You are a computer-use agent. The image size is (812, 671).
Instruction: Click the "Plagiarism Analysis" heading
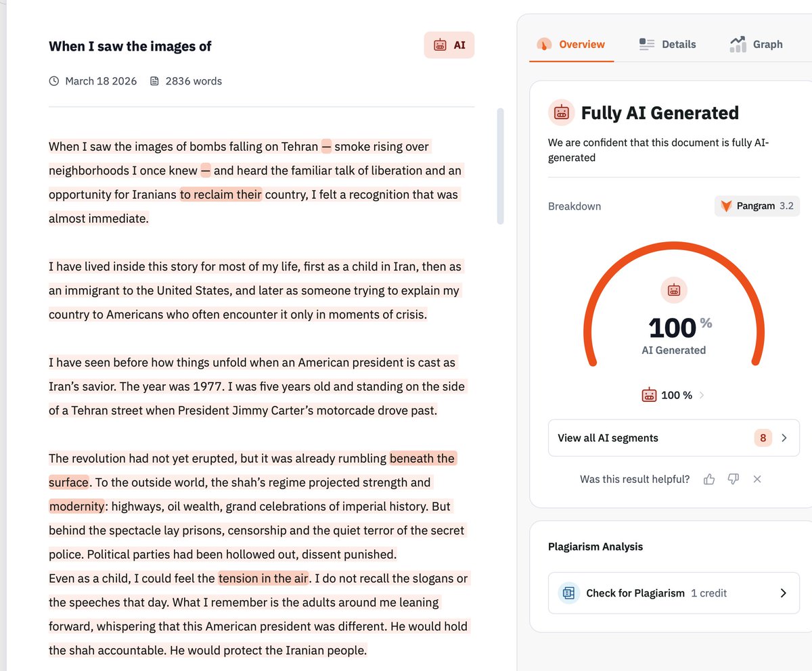pyautogui.click(x=595, y=547)
